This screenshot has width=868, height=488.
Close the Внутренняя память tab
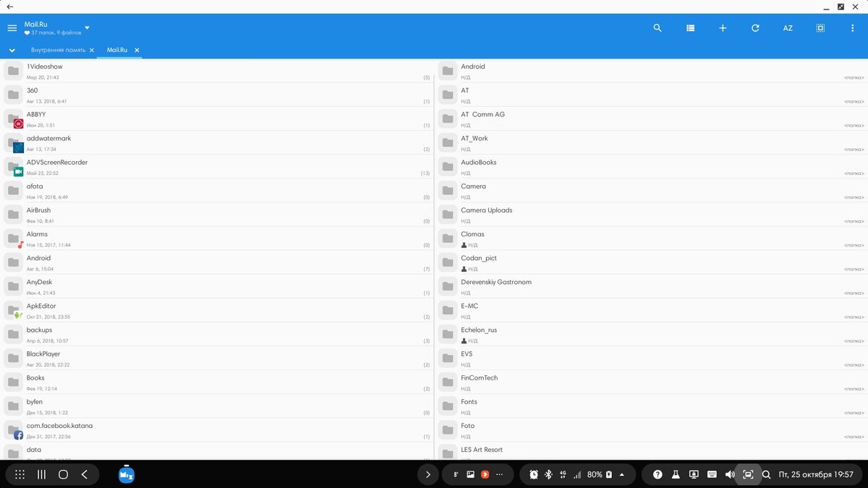92,51
